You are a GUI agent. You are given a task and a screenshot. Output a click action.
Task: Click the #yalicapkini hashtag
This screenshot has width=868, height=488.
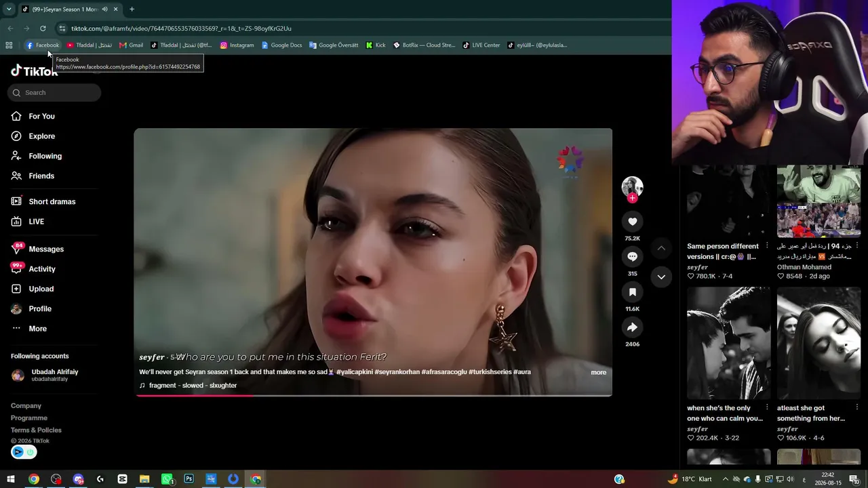coord(355,372)
